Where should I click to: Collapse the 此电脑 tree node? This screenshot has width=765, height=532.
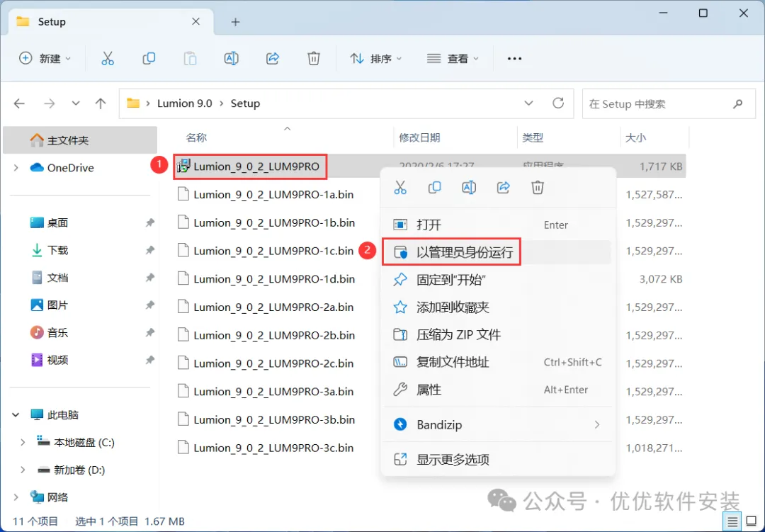[x=16, y=415]
